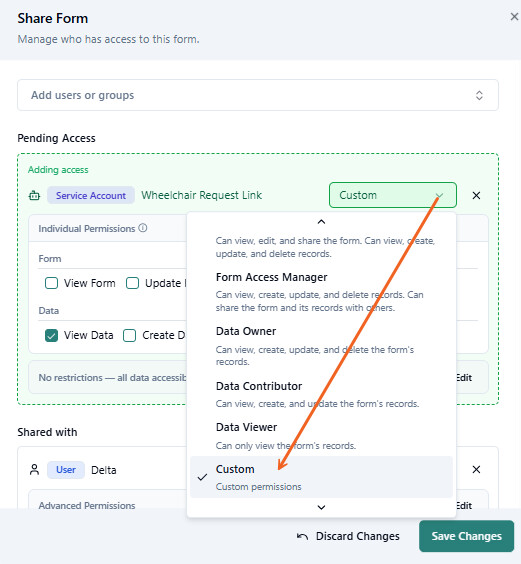Click Edit link in the restrictions row
Viewport: 521px width, 564px height.
[464, 378]
